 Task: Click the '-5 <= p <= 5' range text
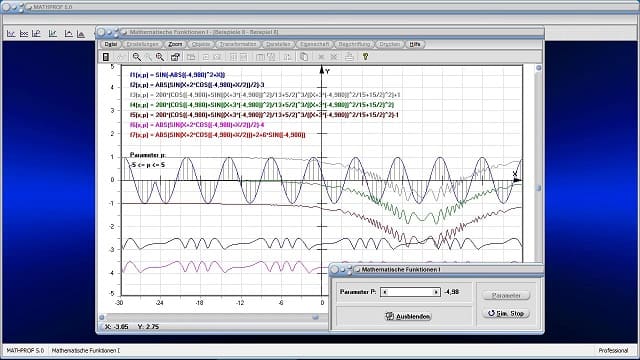[147, 165]
